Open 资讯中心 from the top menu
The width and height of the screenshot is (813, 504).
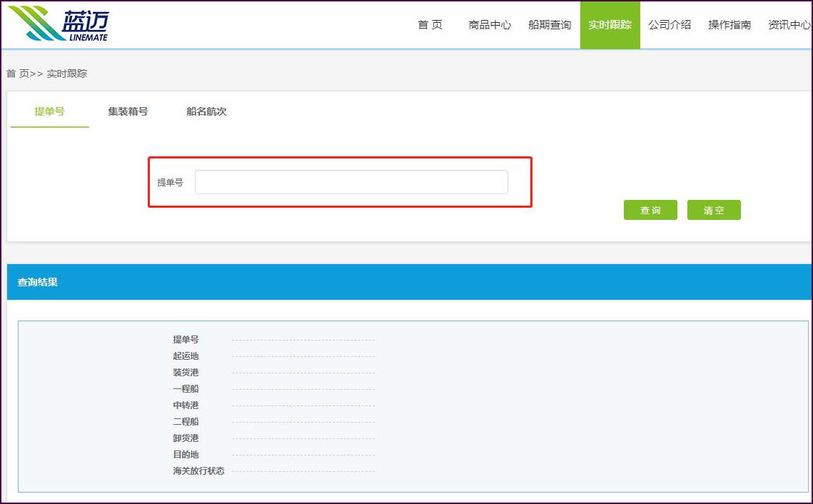click(789, 25)
